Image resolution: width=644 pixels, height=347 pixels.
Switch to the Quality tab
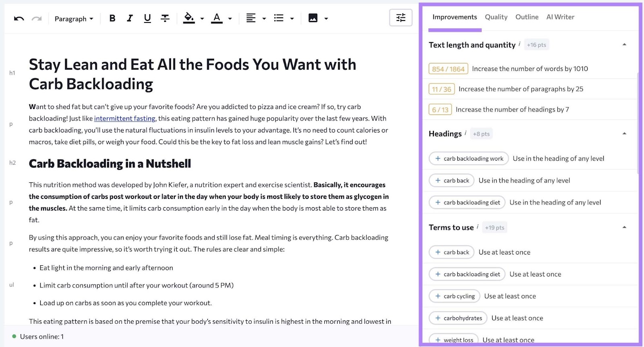[496, 17]
